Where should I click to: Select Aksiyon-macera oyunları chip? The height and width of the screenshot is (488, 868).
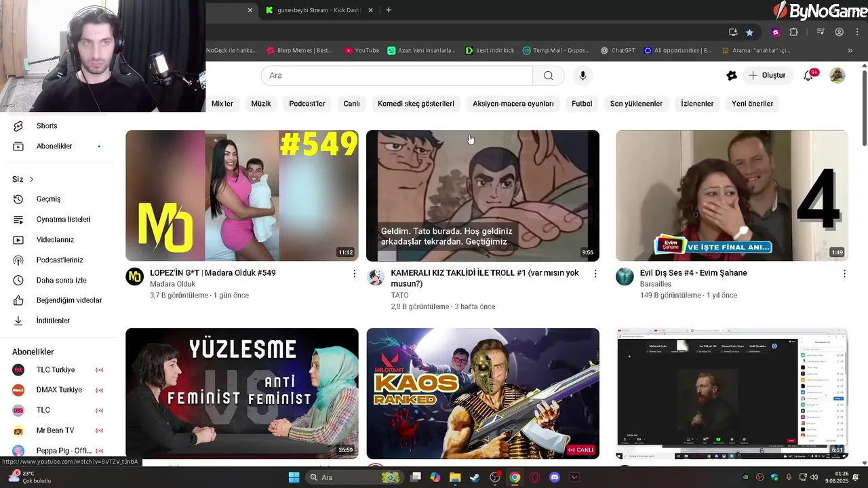point(513,104)
